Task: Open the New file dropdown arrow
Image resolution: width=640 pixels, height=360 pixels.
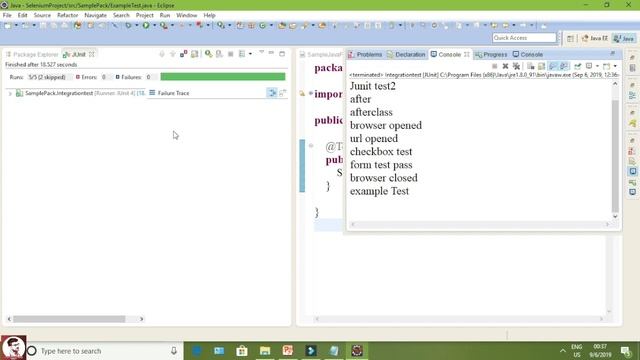Action: pos(16,25)
